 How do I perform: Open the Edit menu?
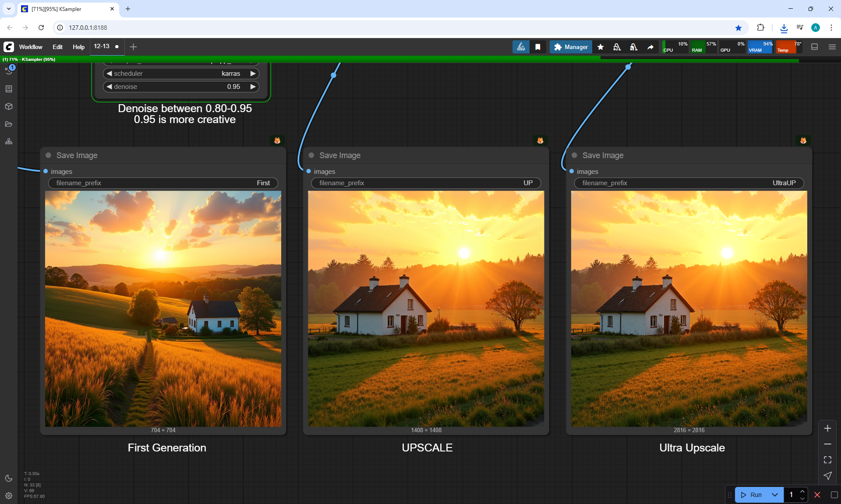57,47
